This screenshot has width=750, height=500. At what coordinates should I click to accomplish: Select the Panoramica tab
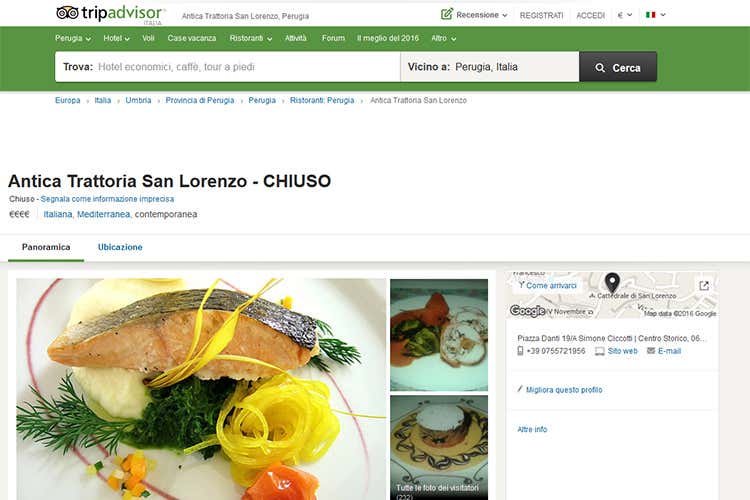[x=46, y=247]
